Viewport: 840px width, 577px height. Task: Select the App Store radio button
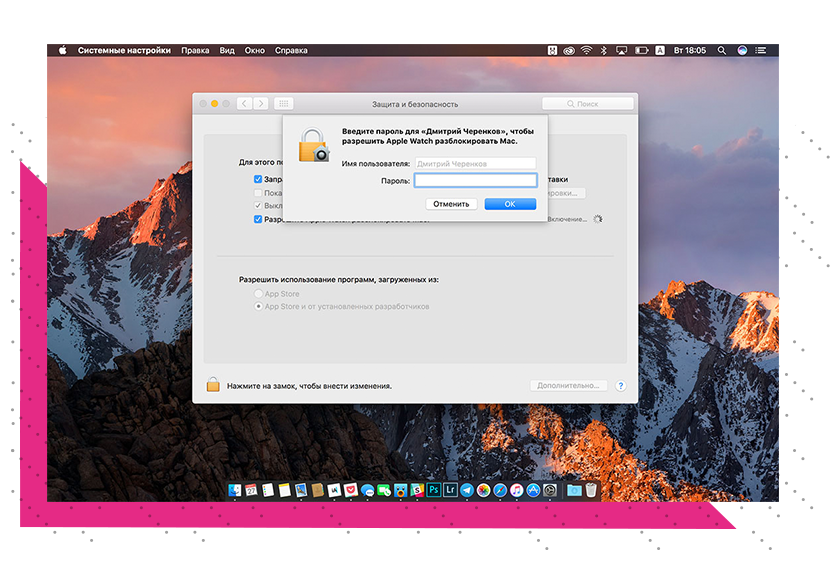(258, 294)
